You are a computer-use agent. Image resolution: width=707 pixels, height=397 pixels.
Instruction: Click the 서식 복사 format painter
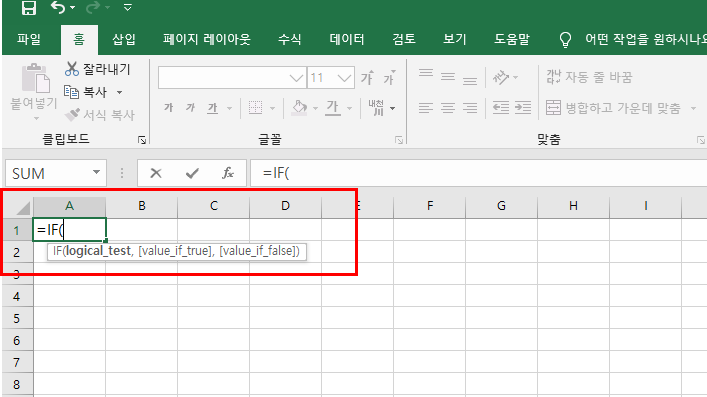[x=100, y=115]
